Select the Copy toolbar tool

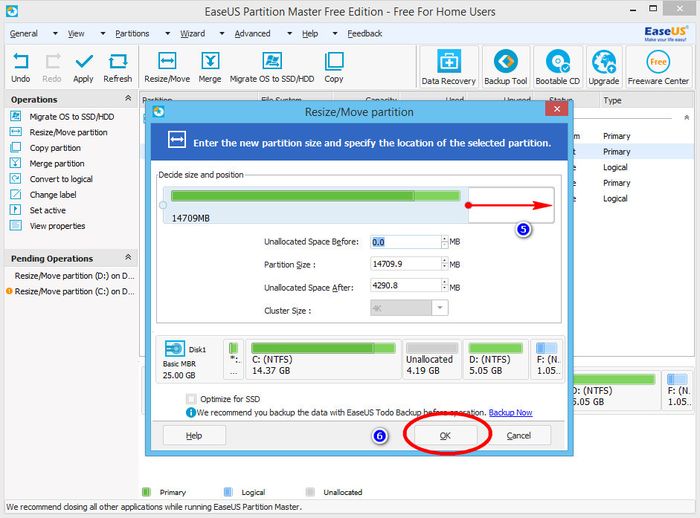click(334, 61)
